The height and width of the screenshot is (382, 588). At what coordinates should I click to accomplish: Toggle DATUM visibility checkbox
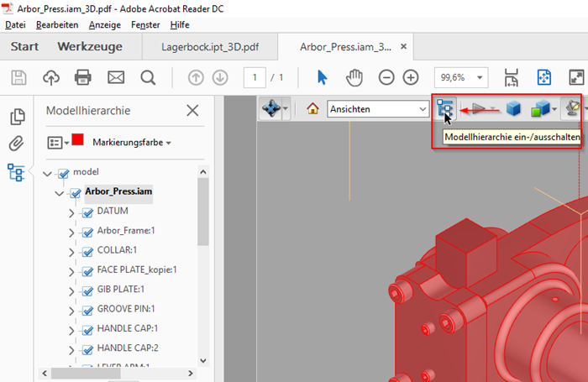tap(87, 212)
